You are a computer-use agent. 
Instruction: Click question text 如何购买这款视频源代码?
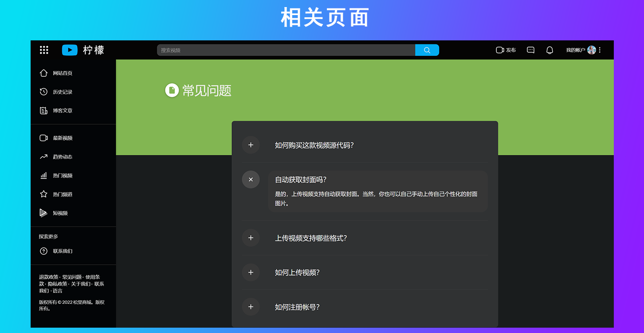(314, 145)
